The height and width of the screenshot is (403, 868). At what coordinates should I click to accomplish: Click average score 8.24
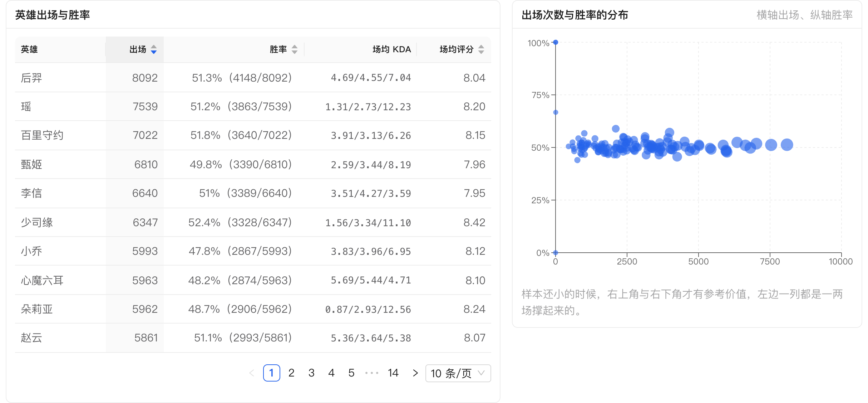click(474, 309)
